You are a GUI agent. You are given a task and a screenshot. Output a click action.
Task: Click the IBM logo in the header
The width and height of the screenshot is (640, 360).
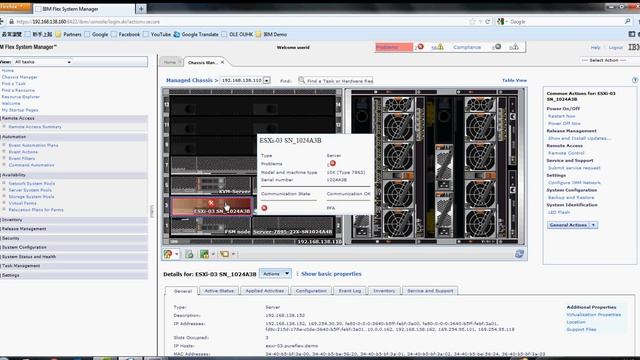634,47
